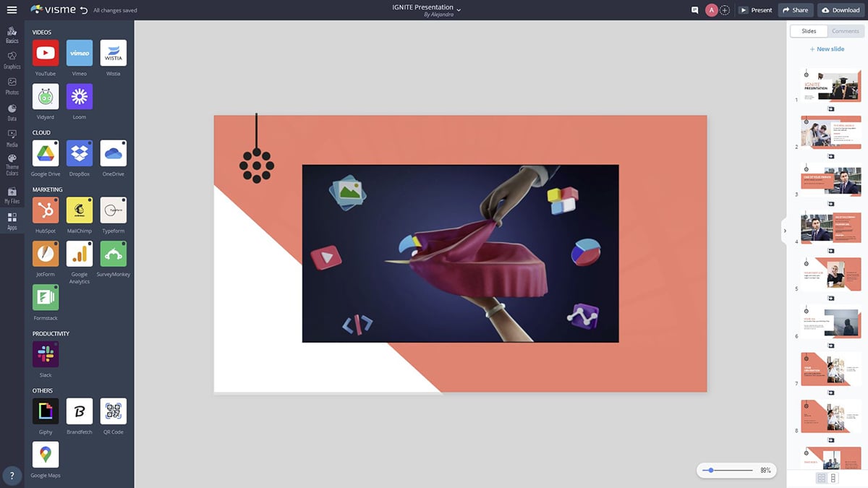Select slide 7 thumbnail
Image resolution: width=868 pixels, height=488 pixels.
(831, 369)
